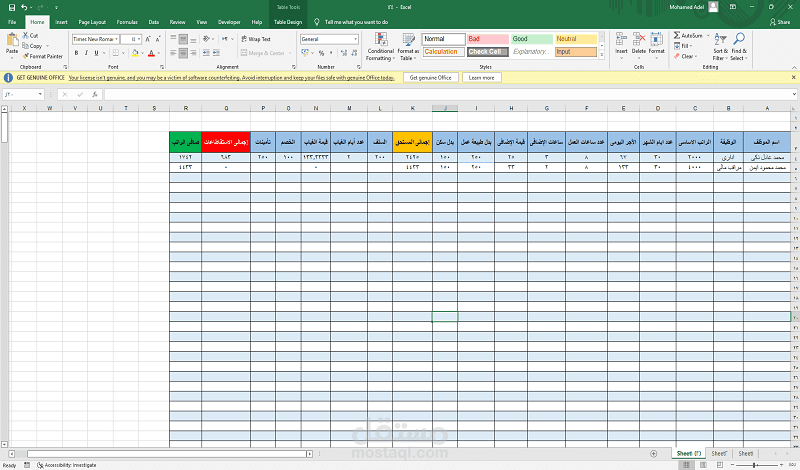Open Find & Select magnifier icon
The height and width of the screenshot is (470, 800).
[739, 39]
